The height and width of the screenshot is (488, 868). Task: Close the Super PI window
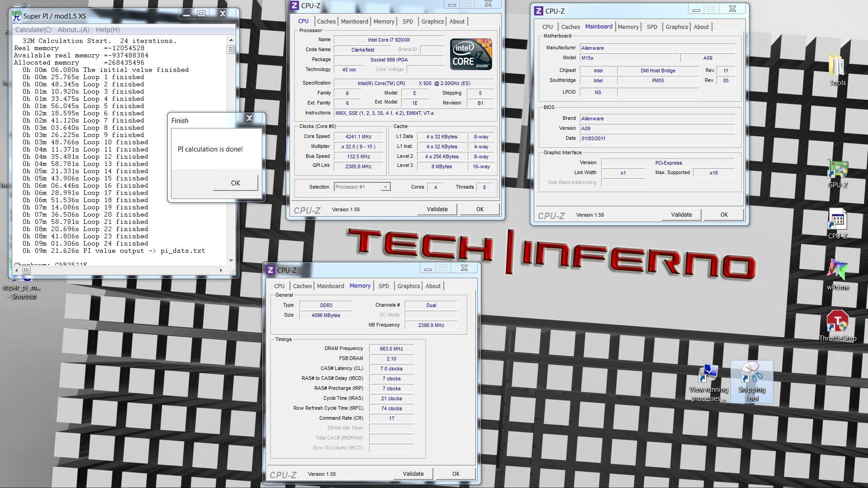[223, 14]
